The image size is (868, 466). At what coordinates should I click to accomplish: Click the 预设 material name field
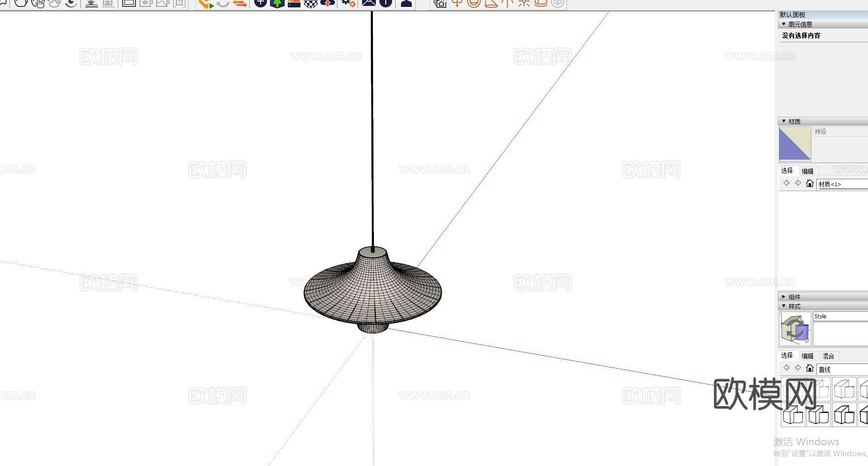point(840,132)
